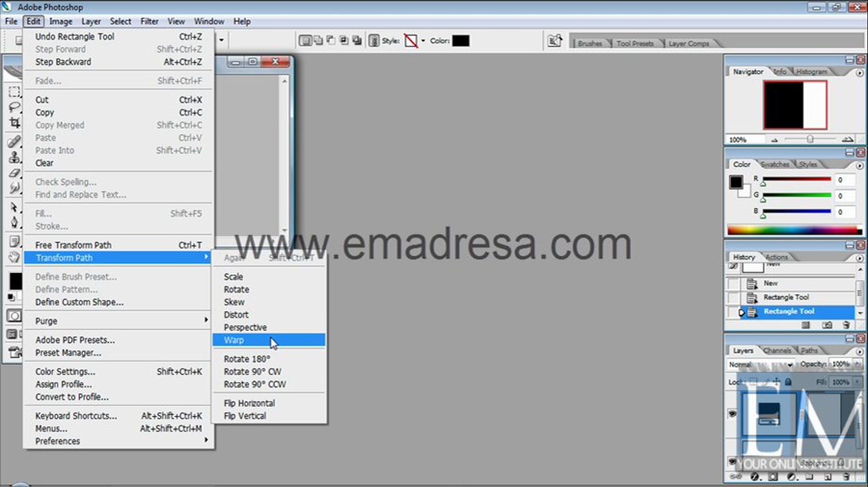The width and height of the screenshot is (868, 487).
Task: Select the Lasso tool
Action: coord(14,107)
